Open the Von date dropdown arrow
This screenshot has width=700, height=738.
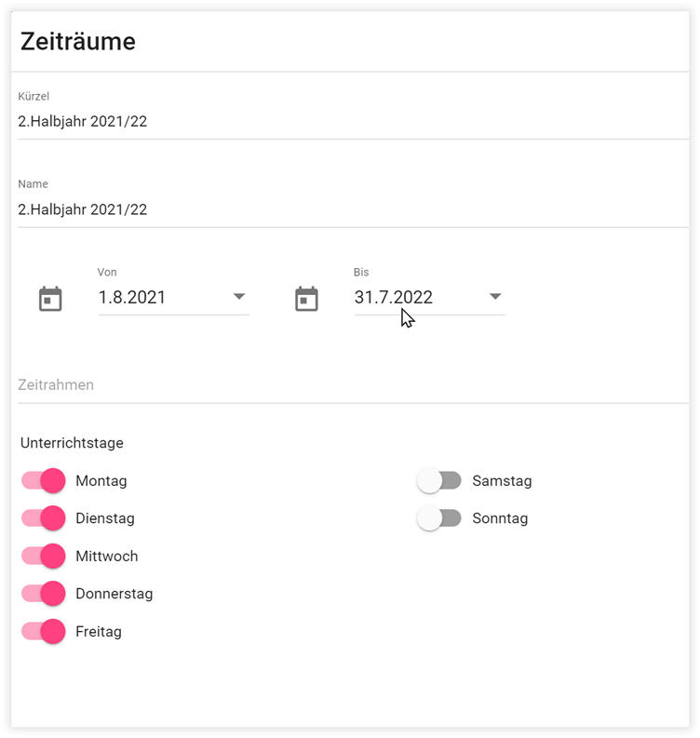[x=239, y=297]
